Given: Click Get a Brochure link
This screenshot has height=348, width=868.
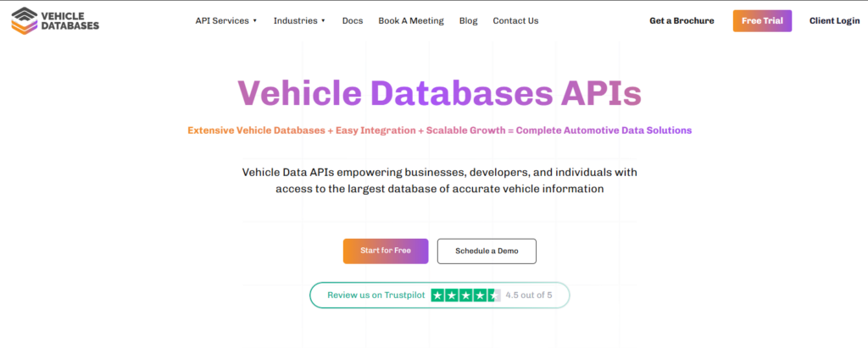Looking at the screenshot, I should [682, 21].
